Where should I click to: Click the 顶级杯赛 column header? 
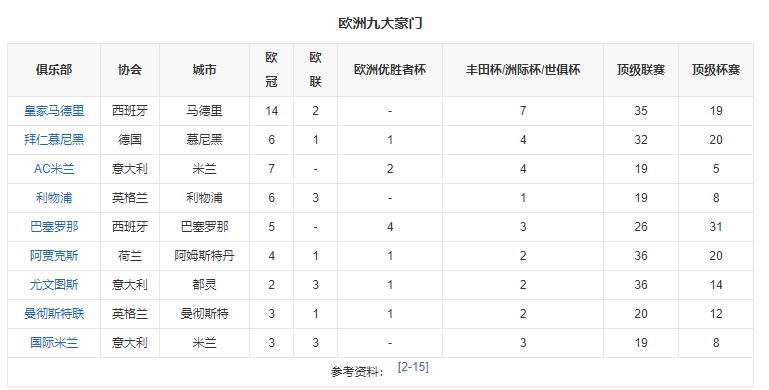pyautogui.click(x=716, y=70)
